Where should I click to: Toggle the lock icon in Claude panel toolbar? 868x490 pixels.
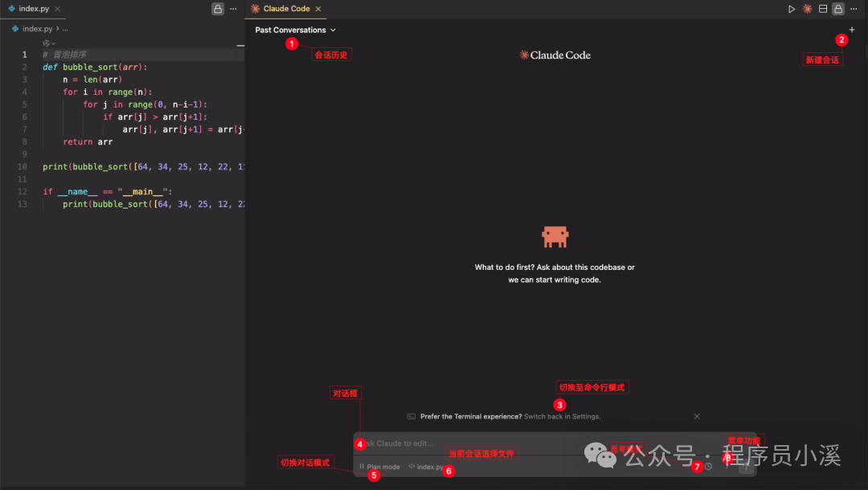(x=838, y=9)
